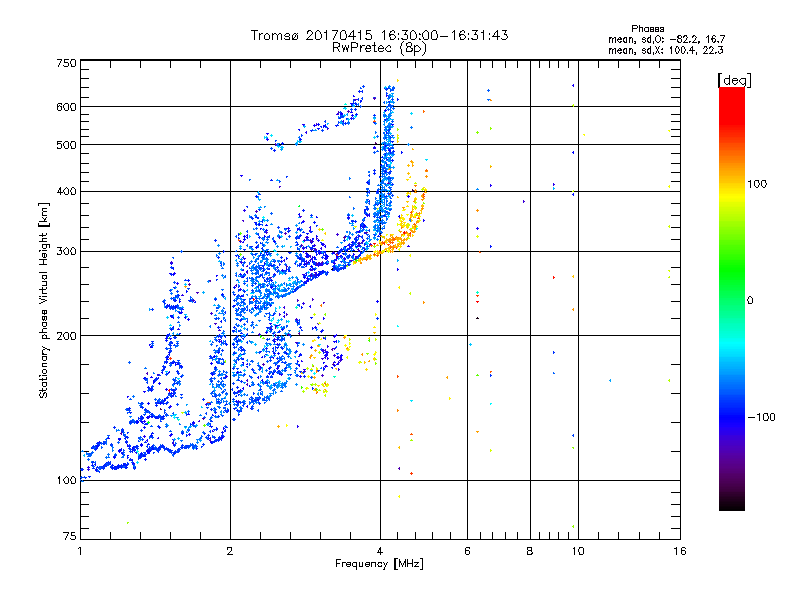Select the 'RwPretec (8p)' subtitle
The height and width of the screenshot is (600, 800).
coord(380,48)
